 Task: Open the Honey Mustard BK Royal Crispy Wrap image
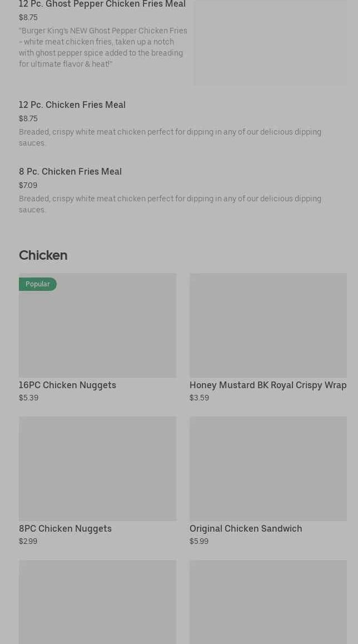click(268, 325)
